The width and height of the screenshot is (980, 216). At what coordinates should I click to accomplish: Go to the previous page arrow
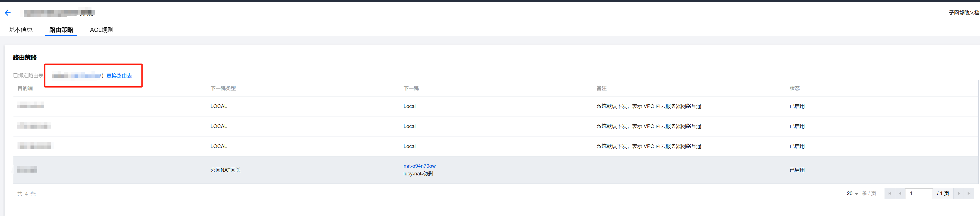click(900, 193)
